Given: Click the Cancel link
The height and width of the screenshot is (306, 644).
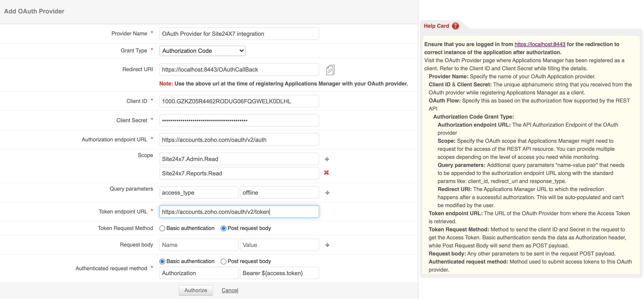Looking at the screenshot, I should coord(230,290).
